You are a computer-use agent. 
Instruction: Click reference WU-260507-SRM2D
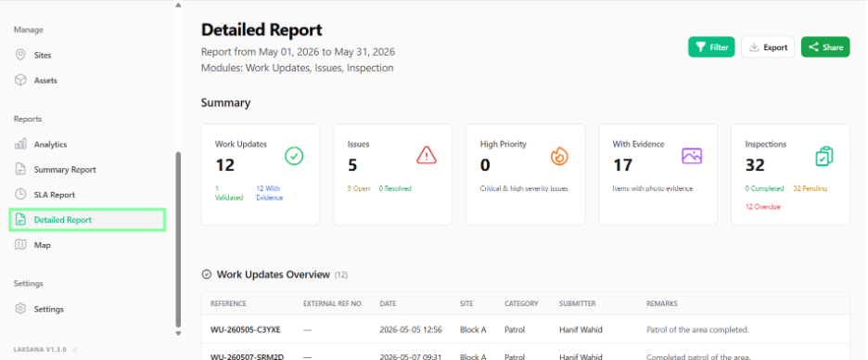[247, 356]
